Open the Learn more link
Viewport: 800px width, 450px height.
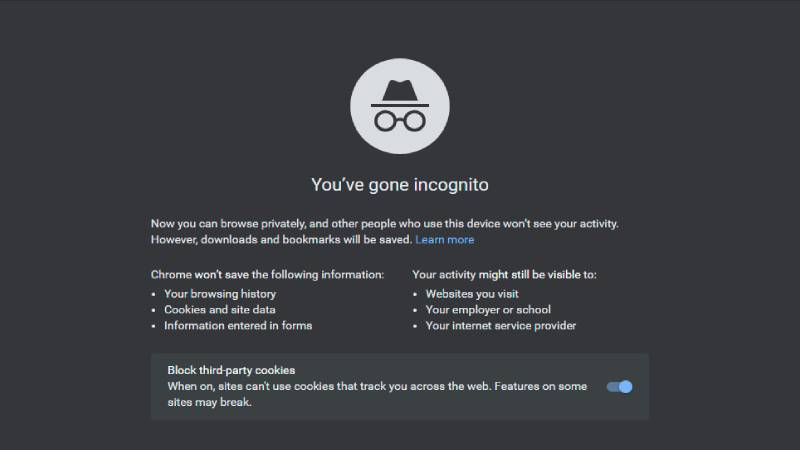pyautogui.click(x=445, y=240)
